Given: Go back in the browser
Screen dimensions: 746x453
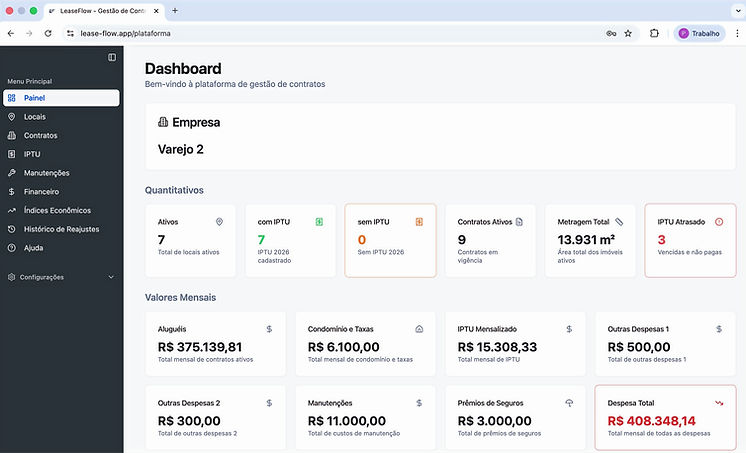Looking at the screenshot, I should tap(11, 33).
